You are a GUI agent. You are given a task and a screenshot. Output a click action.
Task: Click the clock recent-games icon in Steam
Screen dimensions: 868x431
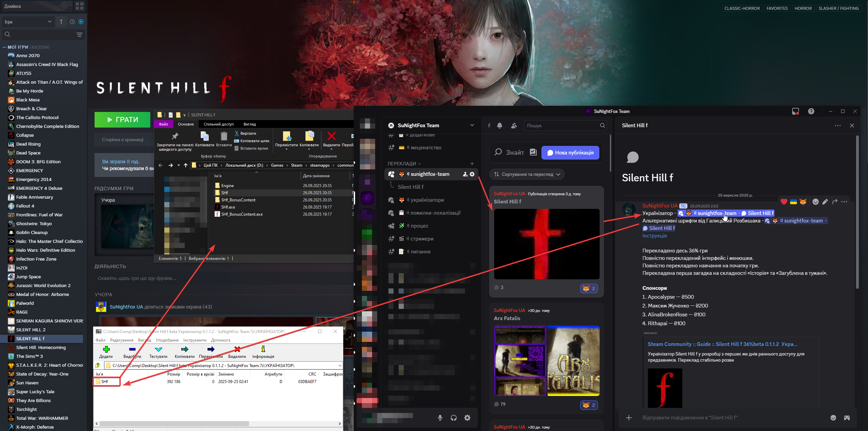click(x=72, y=22)
